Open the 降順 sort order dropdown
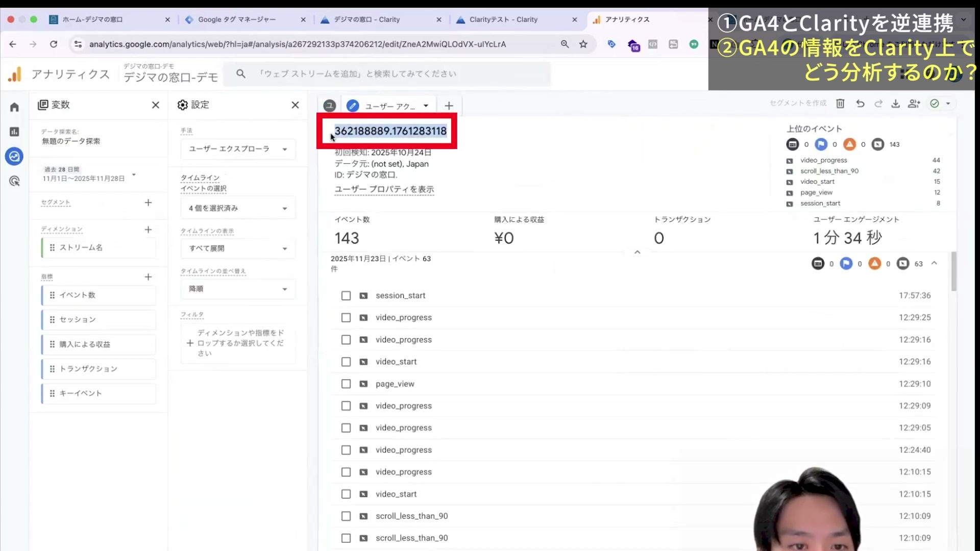 pyautogui.click(x=238, y=289)
